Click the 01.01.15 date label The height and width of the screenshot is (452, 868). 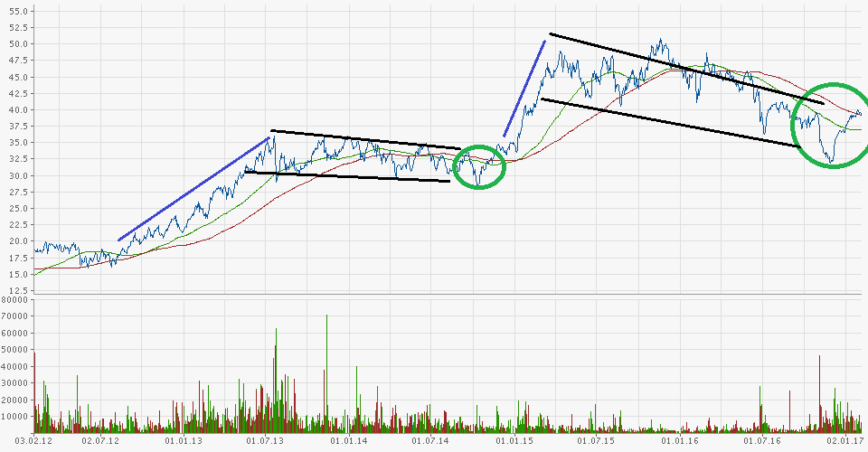[514, 441]
